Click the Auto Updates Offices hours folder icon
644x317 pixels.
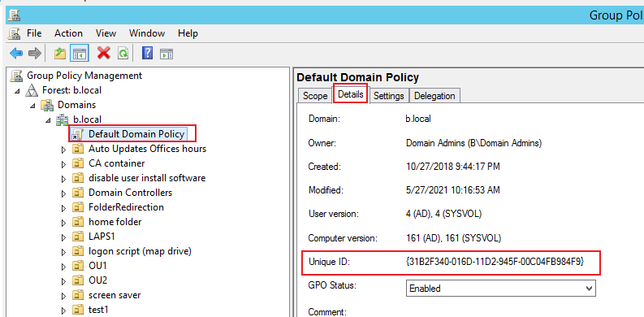78,149
